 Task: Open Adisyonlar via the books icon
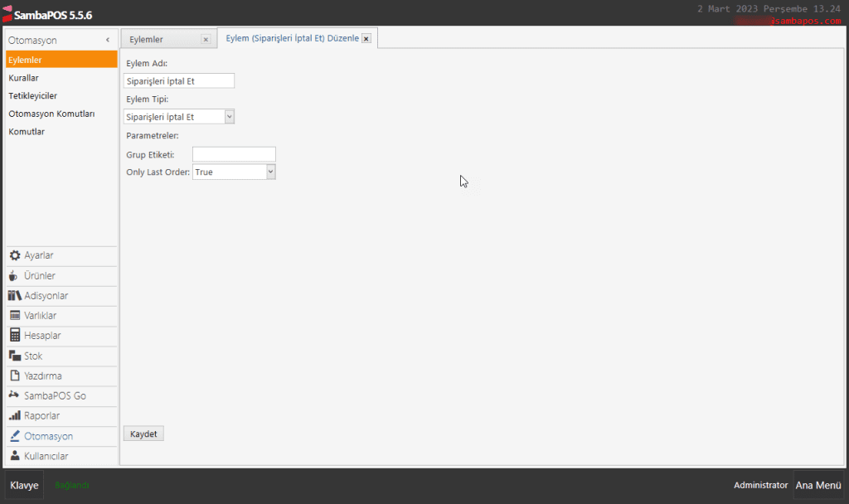click(15, 296)
